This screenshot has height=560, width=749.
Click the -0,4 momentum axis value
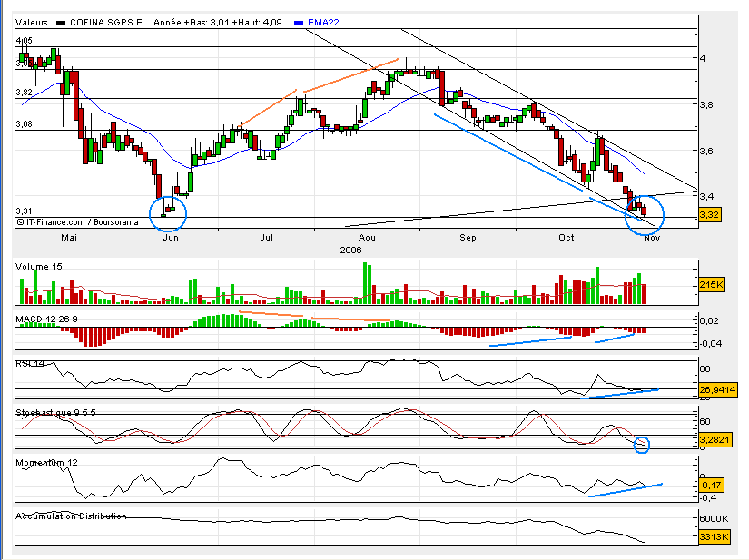pyautogui.click(x=708, y=498)
